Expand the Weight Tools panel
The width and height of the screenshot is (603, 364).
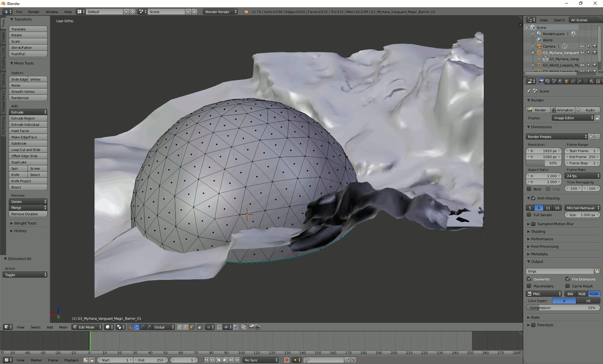click(x=25, y=223)
